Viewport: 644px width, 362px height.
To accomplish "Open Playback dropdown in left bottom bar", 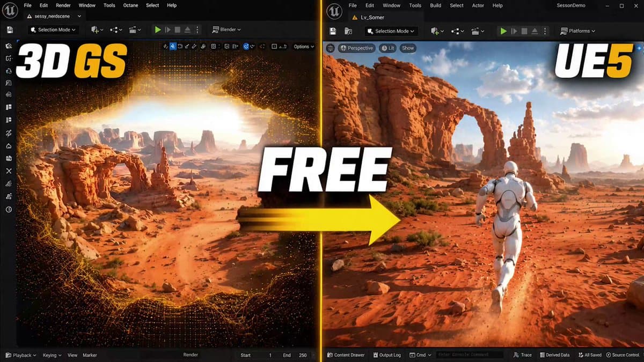I will 21,355.
